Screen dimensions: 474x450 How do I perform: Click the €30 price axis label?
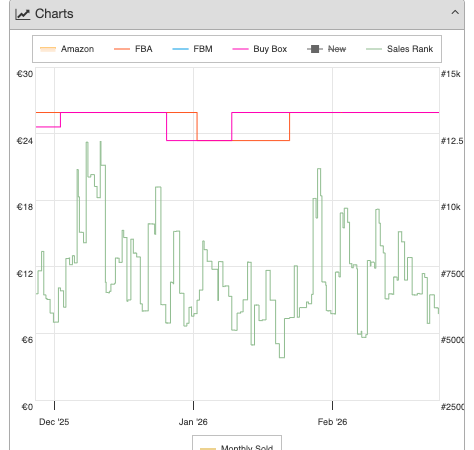tap(25, 74)
